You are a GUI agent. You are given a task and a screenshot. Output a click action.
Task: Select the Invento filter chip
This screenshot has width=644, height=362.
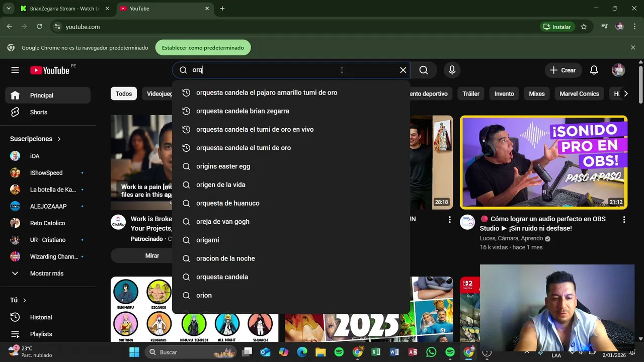(504, 94)
